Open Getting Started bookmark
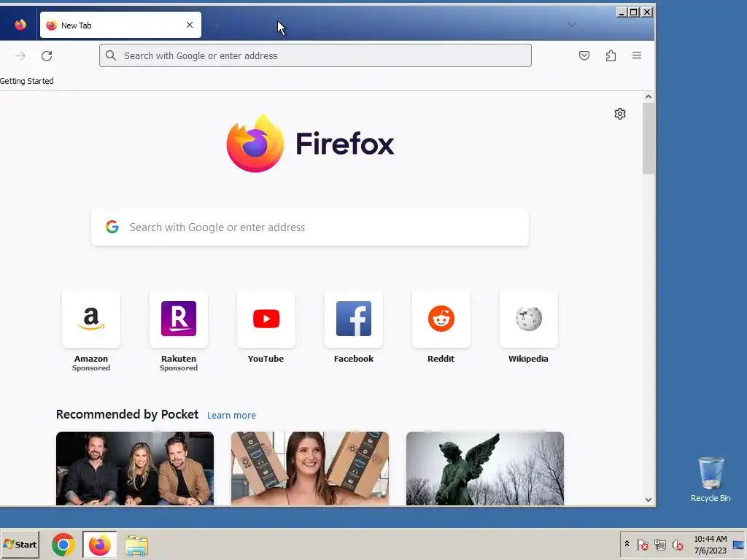The height and width of the screenshot is (560, 747). click(x=27, y=81)
